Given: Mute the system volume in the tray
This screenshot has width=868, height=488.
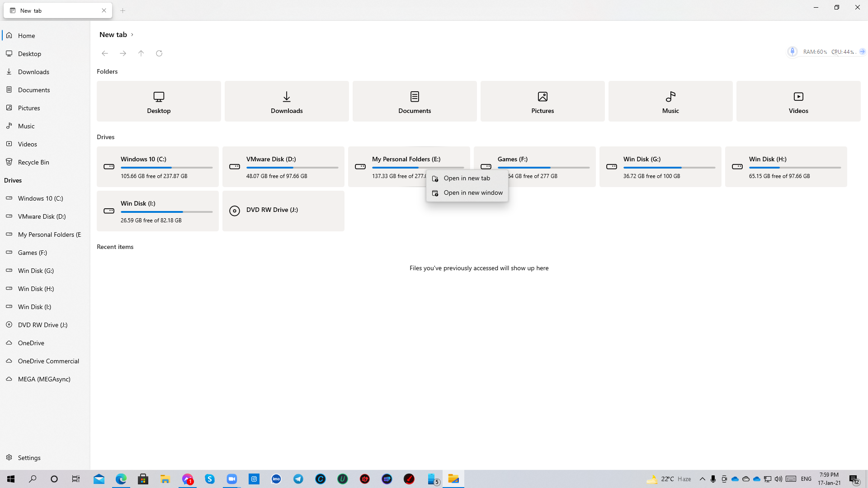Looking at the screenshot, I should [x=778, y=479].
